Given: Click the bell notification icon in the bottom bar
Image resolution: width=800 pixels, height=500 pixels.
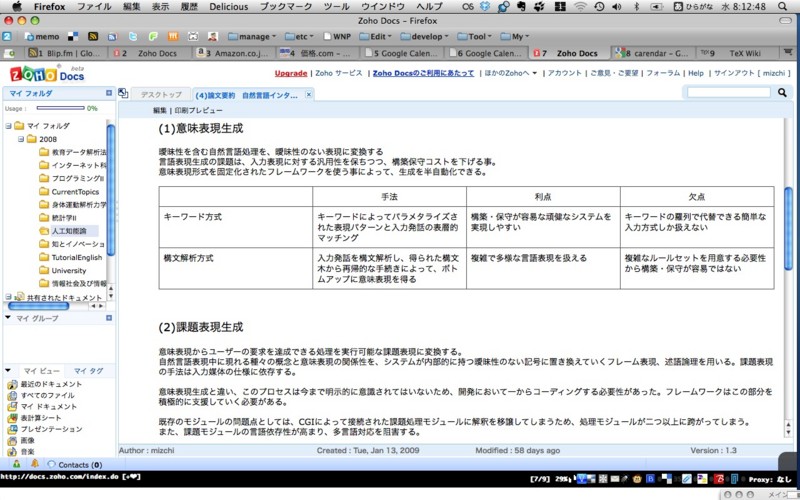Looking at the screenshot, I should coord(35,464).
